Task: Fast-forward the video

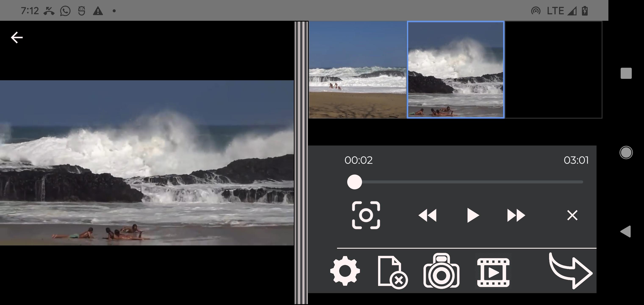Action: point(516,215)
